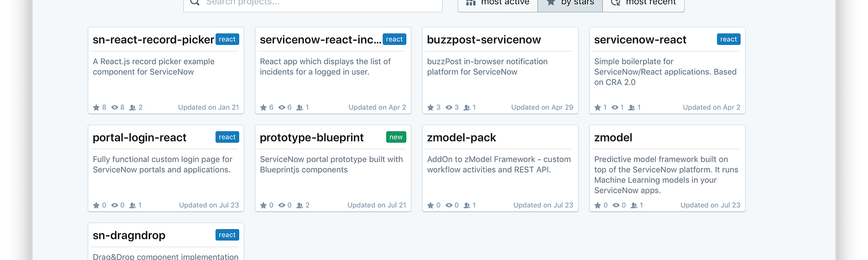Click 'Drag&Drop component implementation' description
The height and width of the screenshot is (260, 868).
(165, 256)
